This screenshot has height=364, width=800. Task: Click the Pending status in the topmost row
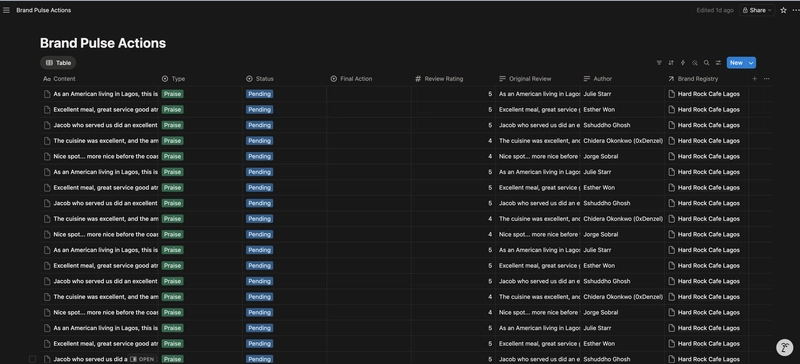point(259,94)
